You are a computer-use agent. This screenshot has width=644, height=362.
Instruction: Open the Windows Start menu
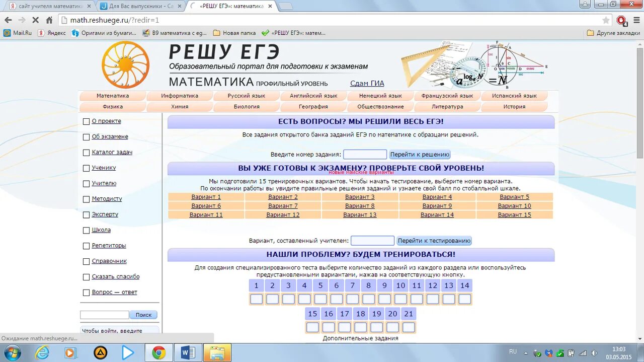coord(12,352)
